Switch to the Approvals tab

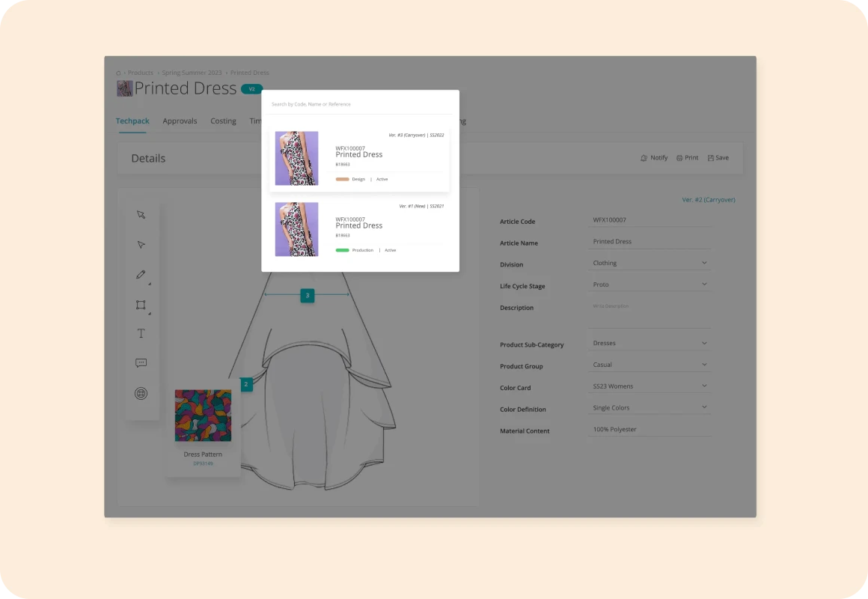pos(180,121)
